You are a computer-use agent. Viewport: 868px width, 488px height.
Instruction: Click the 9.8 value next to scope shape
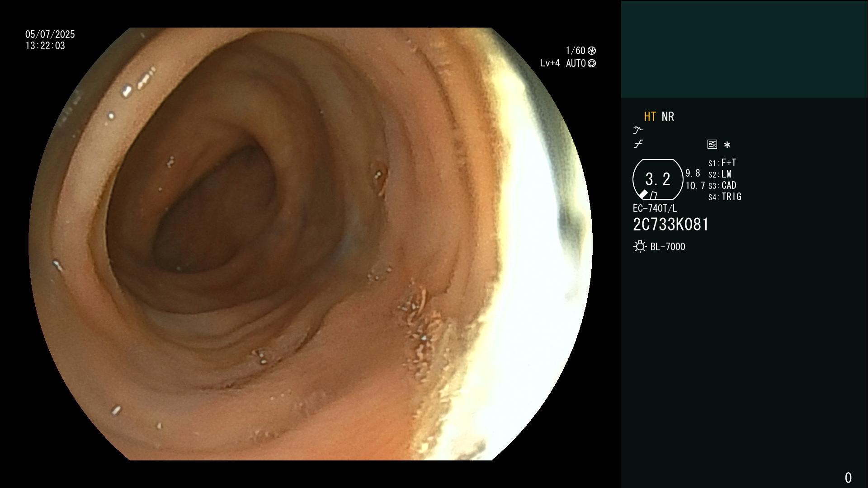(693, 174)
